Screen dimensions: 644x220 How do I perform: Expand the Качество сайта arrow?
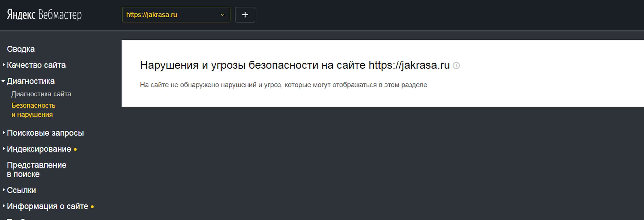pyautogui.click(x=4, y=65)
